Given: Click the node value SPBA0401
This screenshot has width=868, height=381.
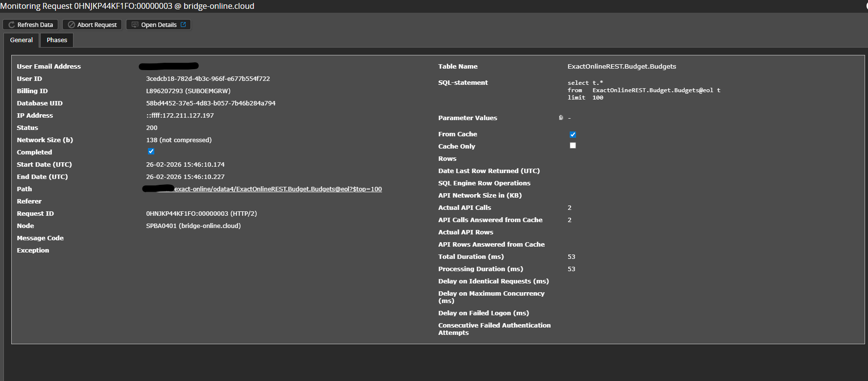Looking at the screenshot, I should click(193, 226).
